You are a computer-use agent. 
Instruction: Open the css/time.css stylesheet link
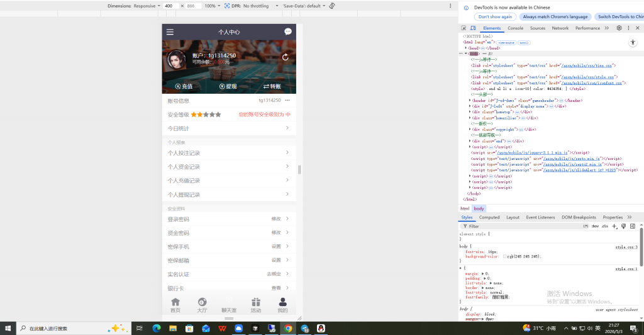click(x=587, y=65)
